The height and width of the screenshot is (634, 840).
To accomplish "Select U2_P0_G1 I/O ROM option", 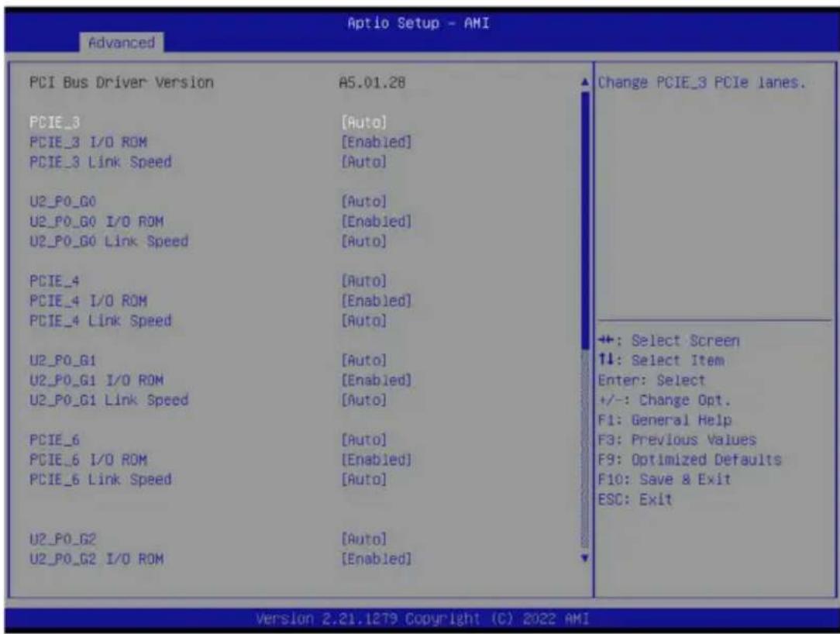I will pos(96,381).
